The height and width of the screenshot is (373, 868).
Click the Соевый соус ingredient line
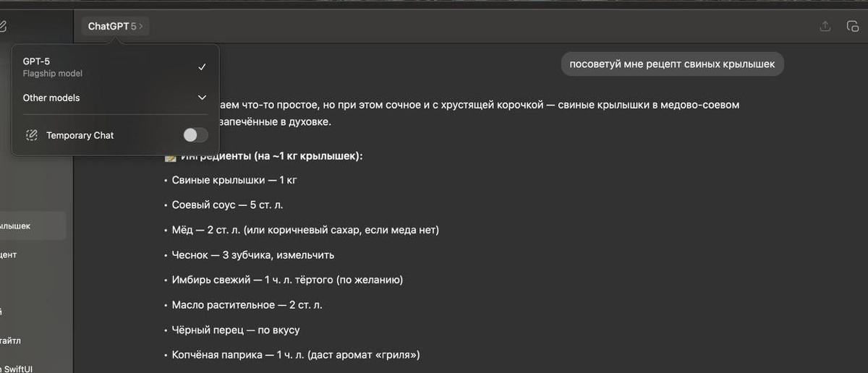tap(227, 205)
